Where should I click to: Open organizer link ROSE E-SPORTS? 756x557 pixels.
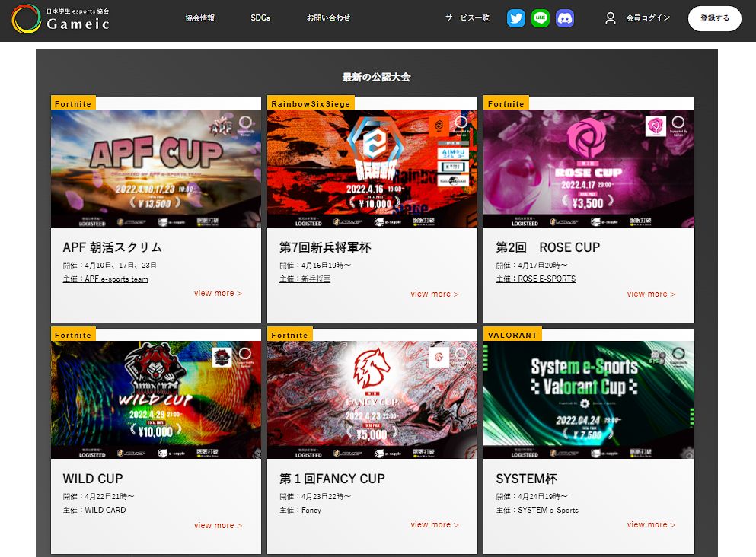(536, 279)
